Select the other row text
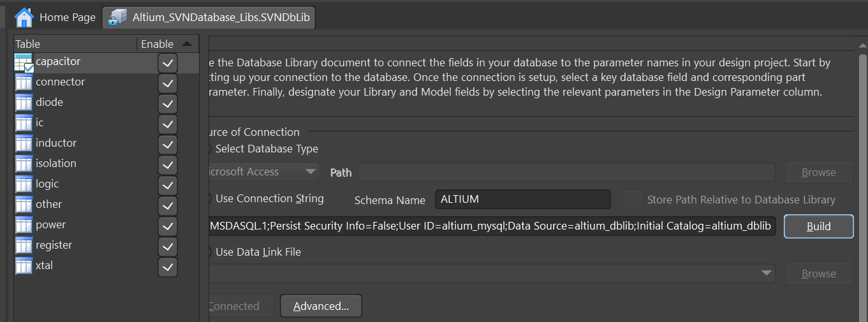Viewport: 868px width, 322px height. point(49,205)
